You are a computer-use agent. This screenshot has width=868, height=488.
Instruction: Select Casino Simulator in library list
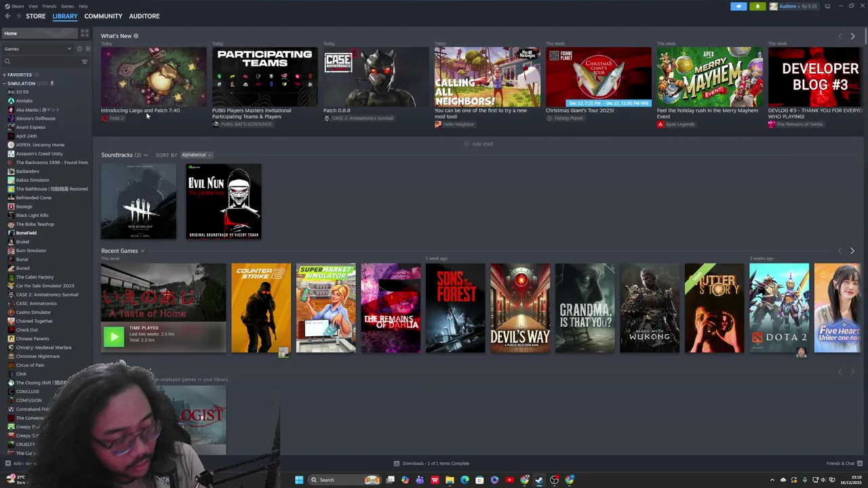[x=33, y=312]
